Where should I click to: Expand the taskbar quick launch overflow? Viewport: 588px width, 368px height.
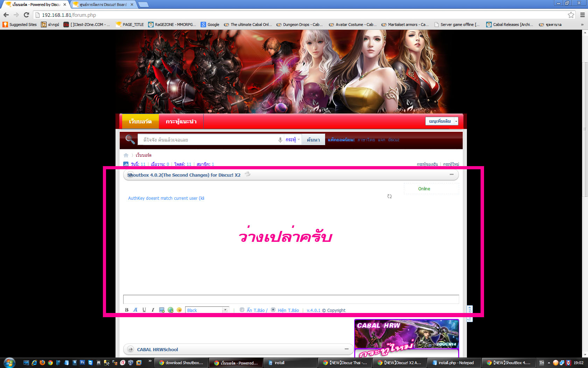pyautogui.click(x=150, y=361)
